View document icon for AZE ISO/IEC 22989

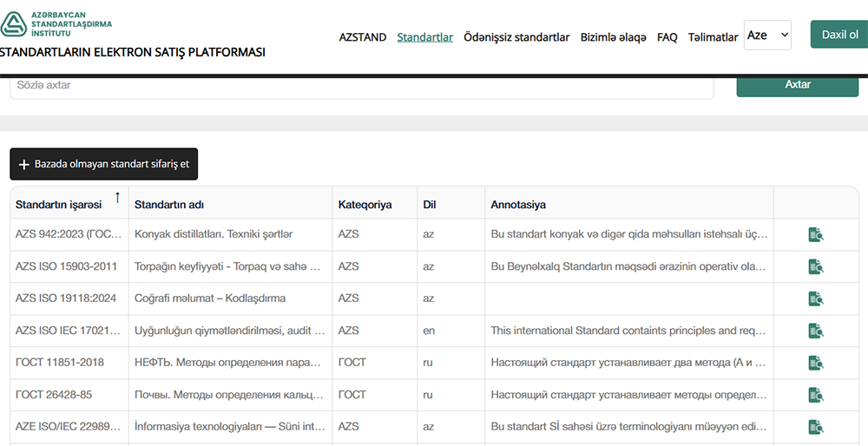pos(815,427)
